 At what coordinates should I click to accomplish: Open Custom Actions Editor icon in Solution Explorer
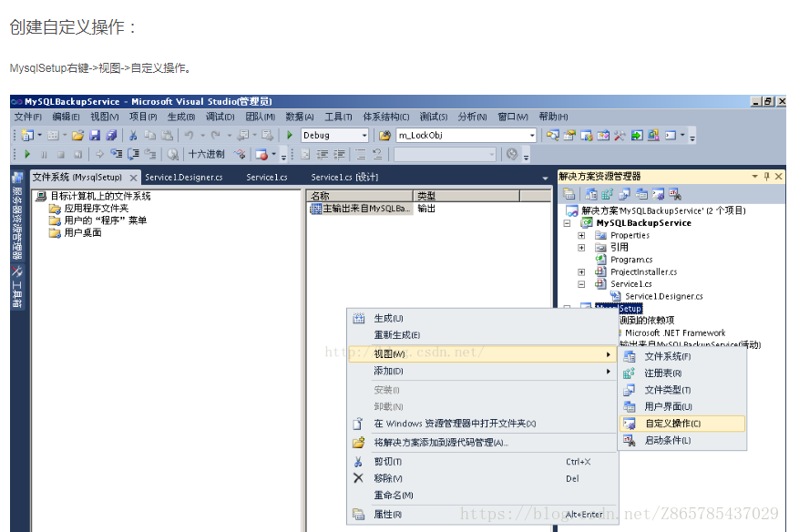(658, 194)
